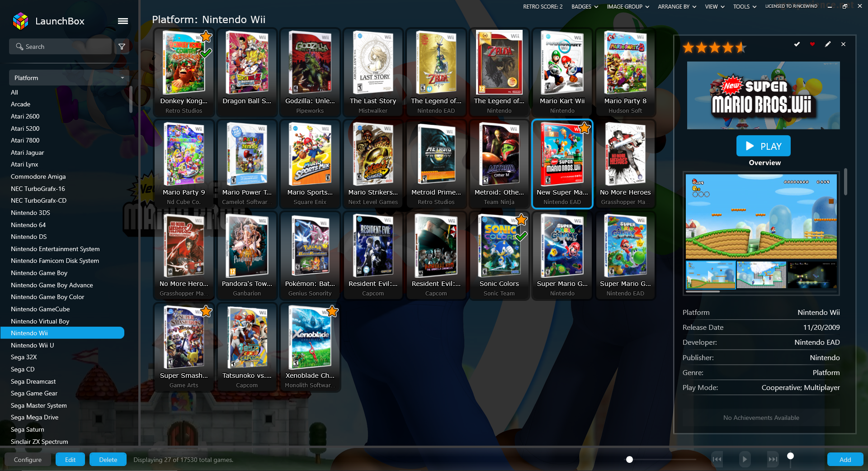The height and width of the screenshot is (471, 868).
Task: Open the Image Group dropdown
Action: click(627, 7)
